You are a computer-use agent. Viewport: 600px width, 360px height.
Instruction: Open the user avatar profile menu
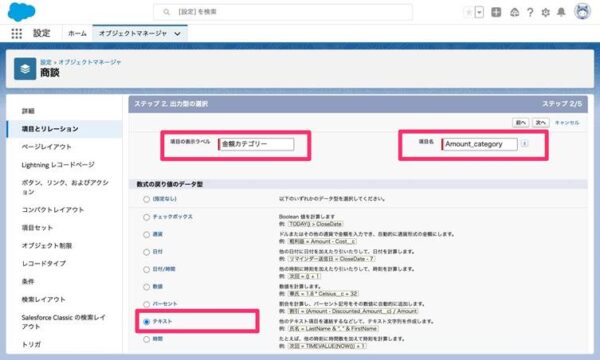[x=582, y=11]
